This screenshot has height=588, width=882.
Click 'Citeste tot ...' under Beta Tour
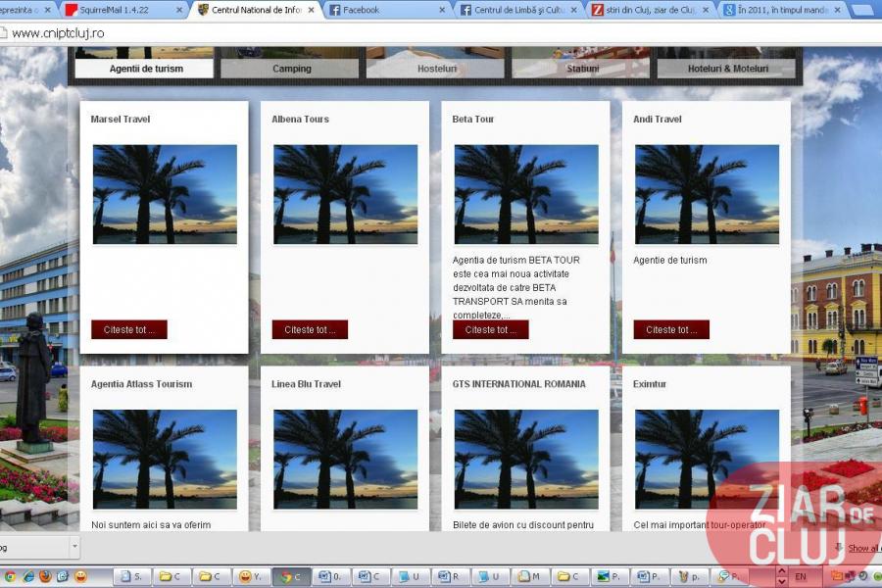tap(491, 329)
